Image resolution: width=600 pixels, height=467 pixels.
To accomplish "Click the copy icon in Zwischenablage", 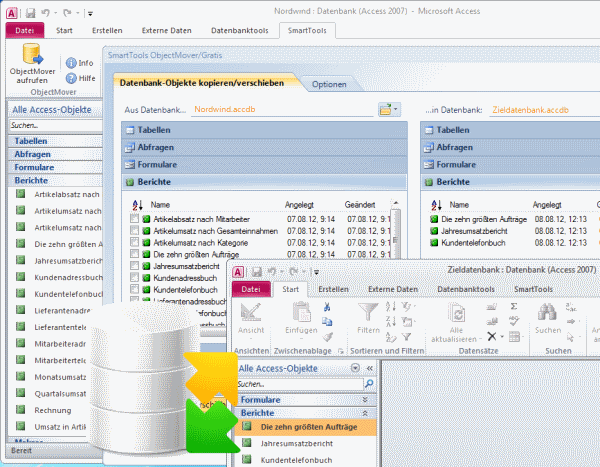I will [327, 322].
